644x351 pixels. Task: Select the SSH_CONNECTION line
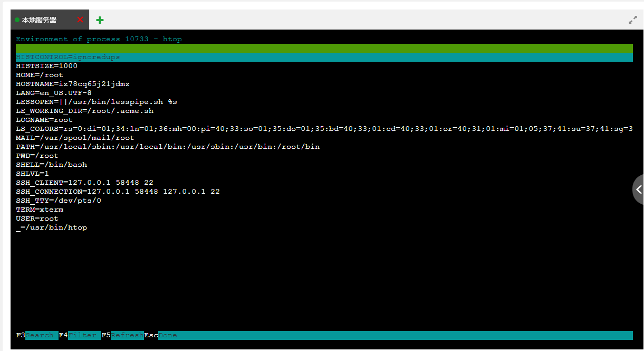(118, 192)
